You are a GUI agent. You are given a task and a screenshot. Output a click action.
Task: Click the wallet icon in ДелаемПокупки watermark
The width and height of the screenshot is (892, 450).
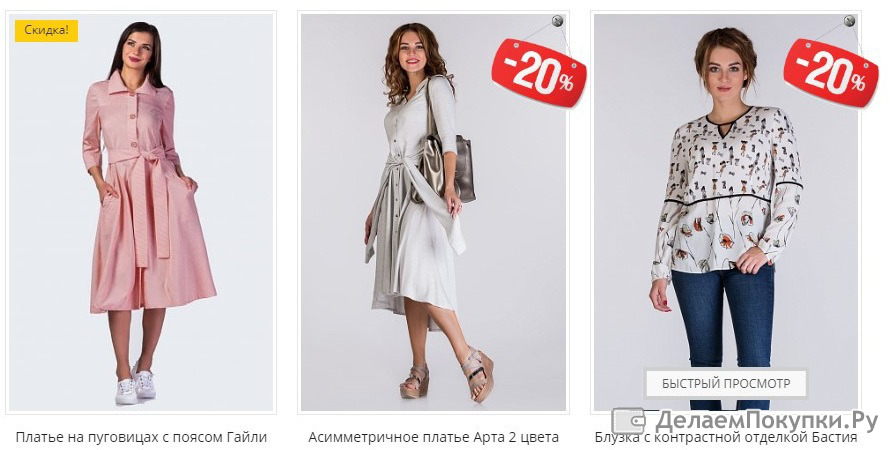[629, 421]
